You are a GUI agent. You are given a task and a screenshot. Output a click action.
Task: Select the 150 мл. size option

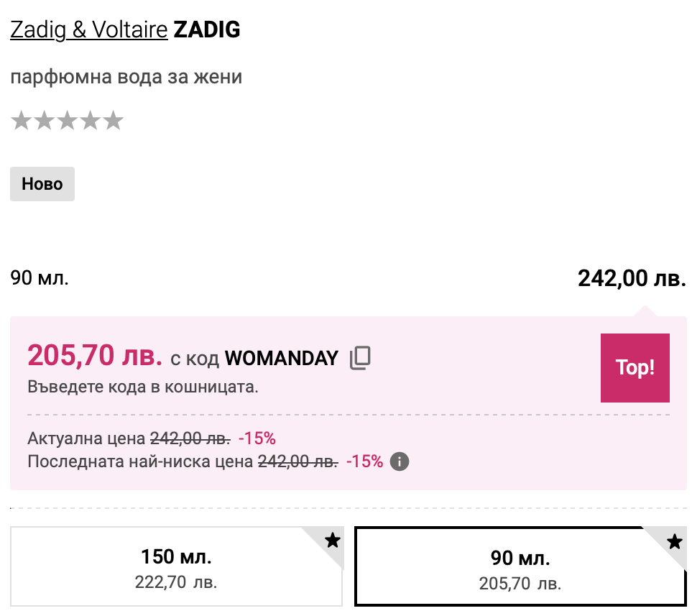click(x=176, y=567)
